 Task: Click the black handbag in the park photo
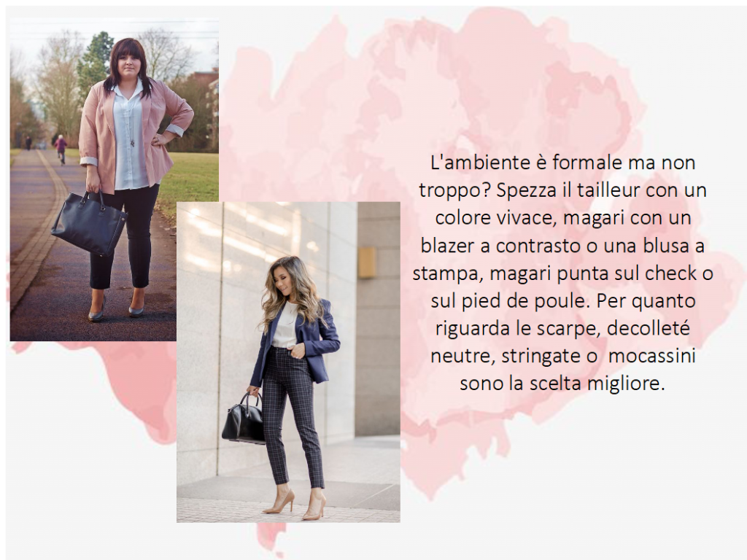[x=89, y=224]
